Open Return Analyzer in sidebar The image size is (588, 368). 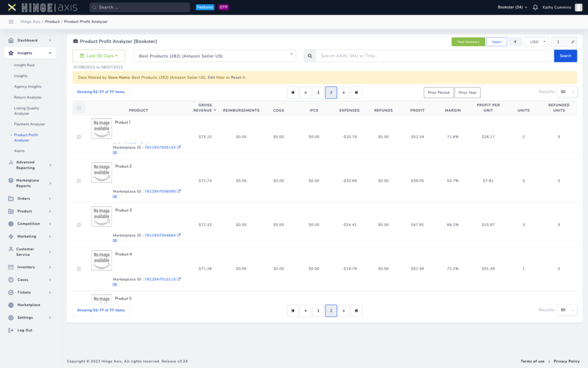point(28,97)
